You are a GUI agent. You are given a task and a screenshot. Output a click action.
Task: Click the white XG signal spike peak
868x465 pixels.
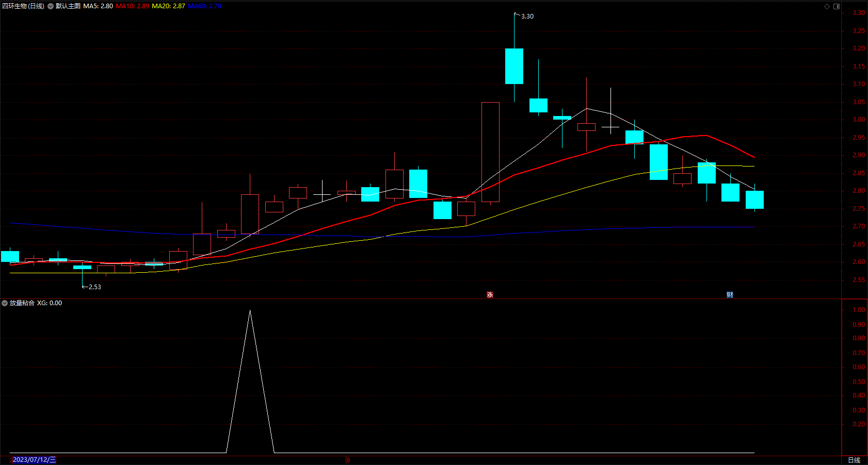(250, 311)
